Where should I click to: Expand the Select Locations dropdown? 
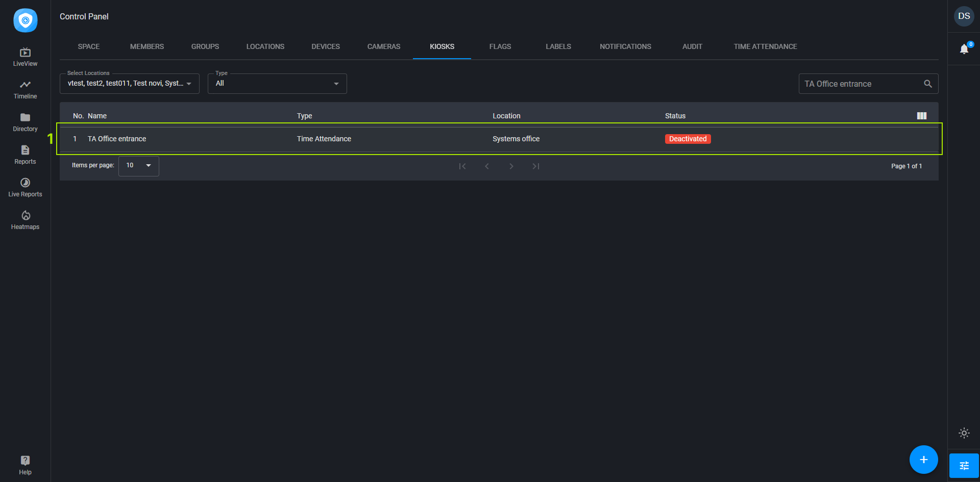[129, 84]
